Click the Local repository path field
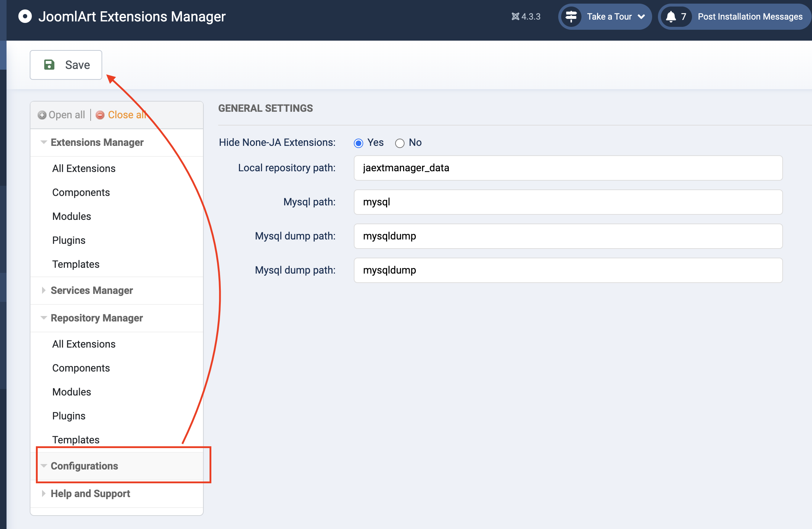The image size is (812, 529). 568,168
